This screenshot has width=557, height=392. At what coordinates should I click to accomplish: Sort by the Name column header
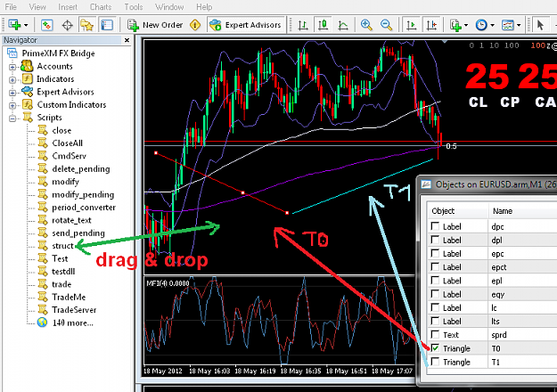coord(523,211)
